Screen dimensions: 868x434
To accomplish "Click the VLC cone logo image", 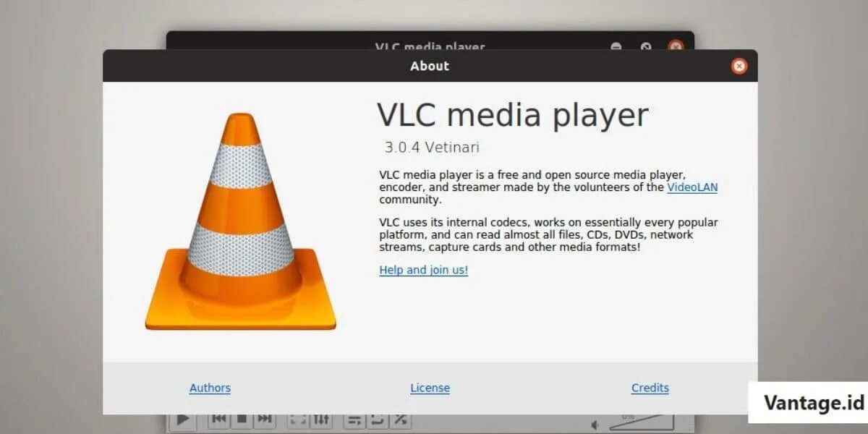I will (x=241, y=221).
